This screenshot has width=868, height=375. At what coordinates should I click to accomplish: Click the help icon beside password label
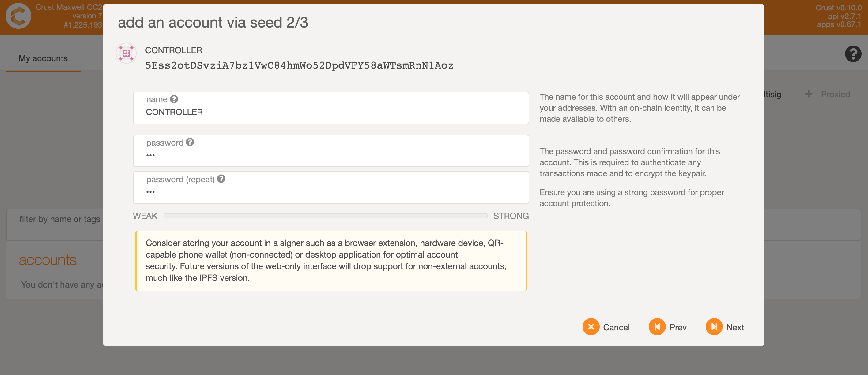(x=190, y=143)
